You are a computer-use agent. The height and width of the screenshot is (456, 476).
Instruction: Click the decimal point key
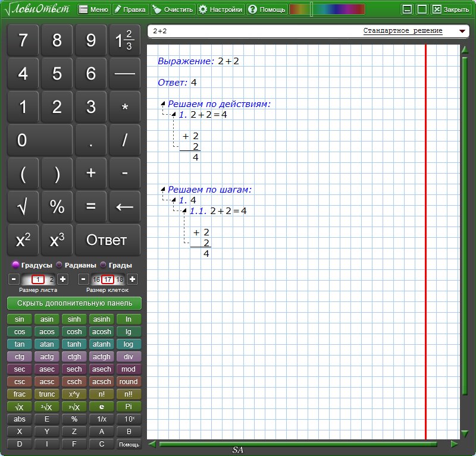91,140
